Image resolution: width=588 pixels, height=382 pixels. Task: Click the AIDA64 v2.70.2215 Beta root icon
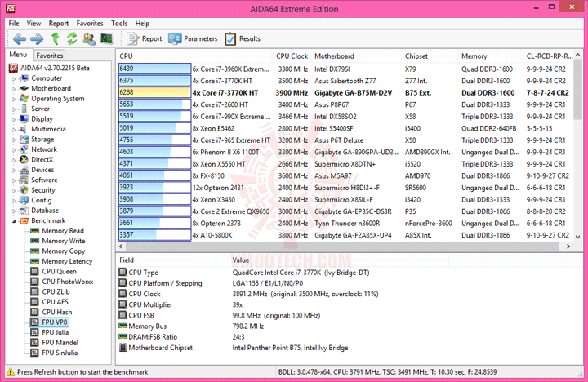pyautogui.click(x=14, y=68)
